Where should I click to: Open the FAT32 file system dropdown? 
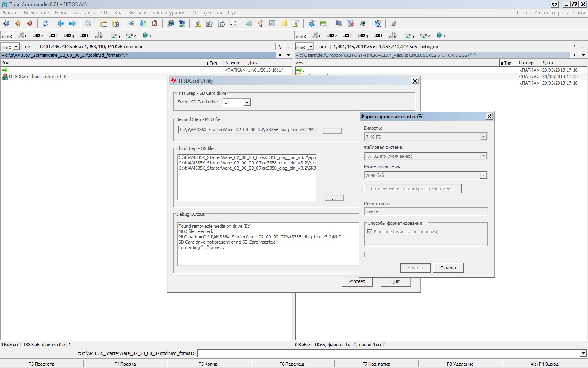point(483,156)
